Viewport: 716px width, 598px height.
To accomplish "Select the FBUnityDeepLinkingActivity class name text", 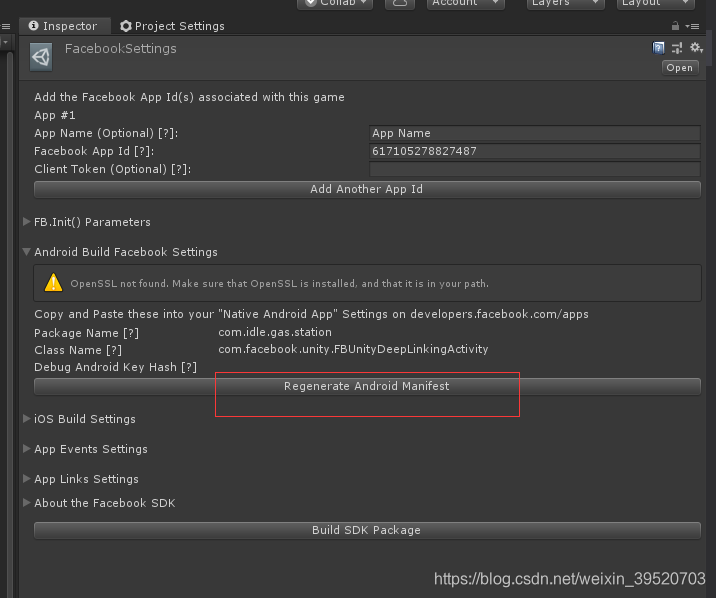I will (x=353, y=349).
